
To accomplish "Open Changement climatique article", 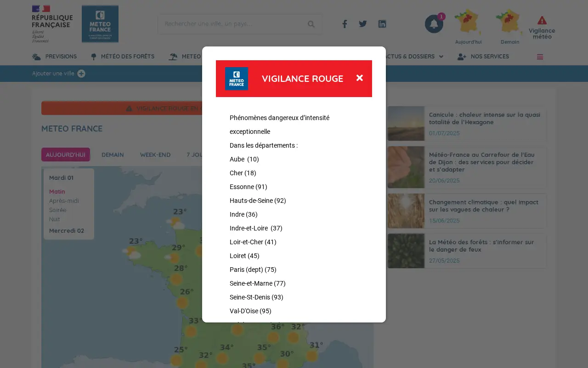I will [467, 211].
